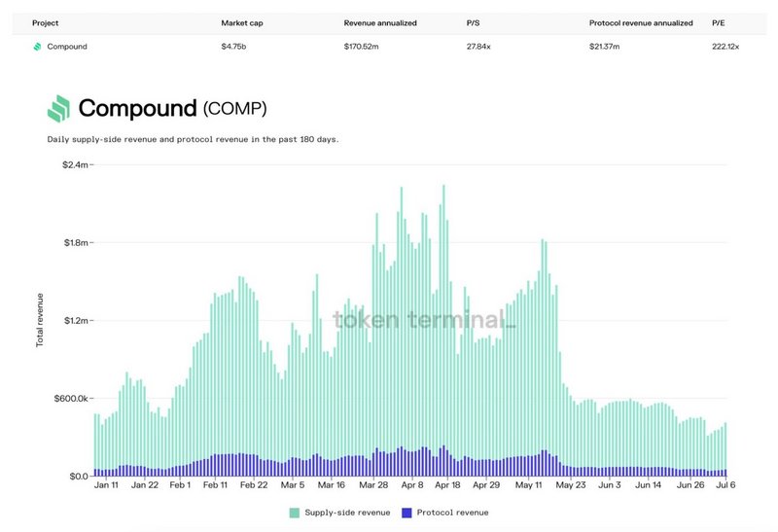Viewport: 778px width, 532px height.
Task: Sort by the P/S column header
Action: coord(475,22)
